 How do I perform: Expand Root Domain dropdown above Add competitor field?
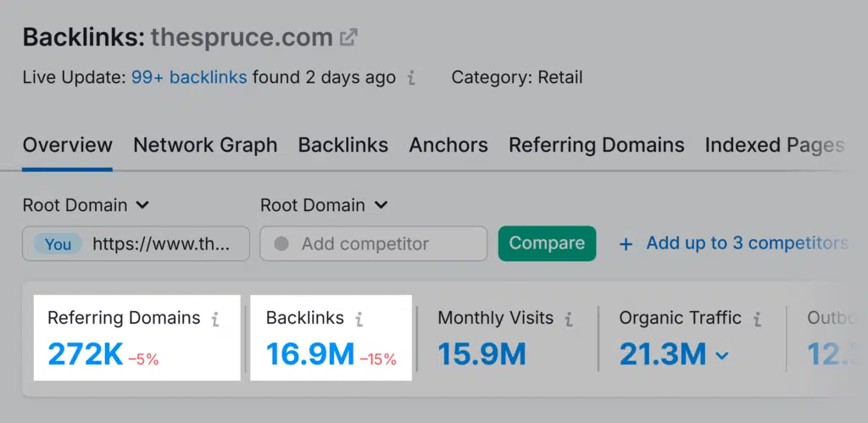click(324, 205)
